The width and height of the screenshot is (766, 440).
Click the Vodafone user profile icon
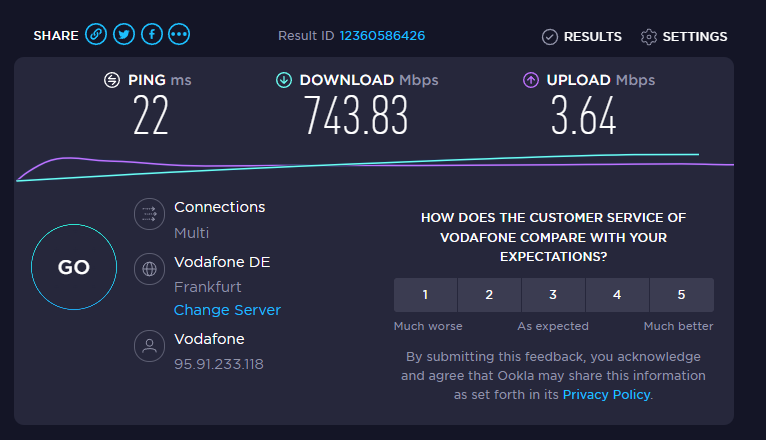pos(149,346)
